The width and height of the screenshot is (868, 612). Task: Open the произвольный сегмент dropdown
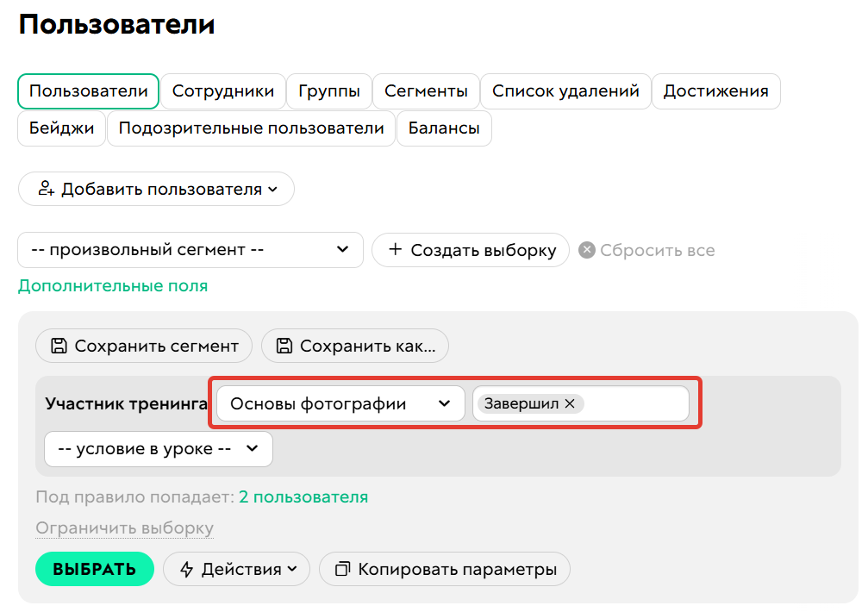[190, 250]
